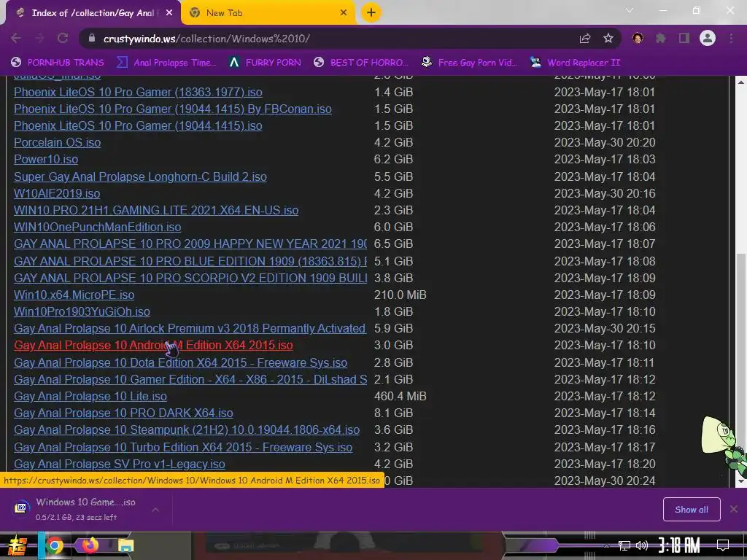Open Phoenix LiteOS 10 Pro Gamer (18363.1977).iso
Screen dimensions: 747x560
(x=138, y=92)
